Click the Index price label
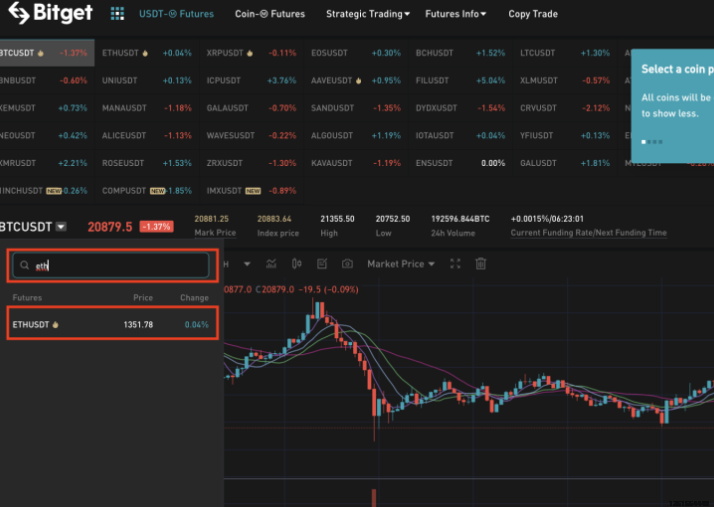Screen dimensions: 714x507 tap(278, 233)
